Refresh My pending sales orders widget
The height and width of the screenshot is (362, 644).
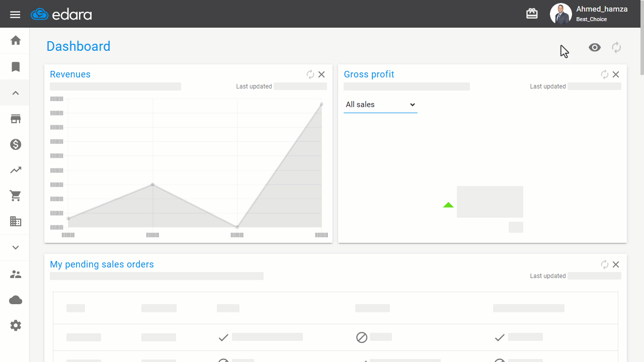click(x=605, y=264)
